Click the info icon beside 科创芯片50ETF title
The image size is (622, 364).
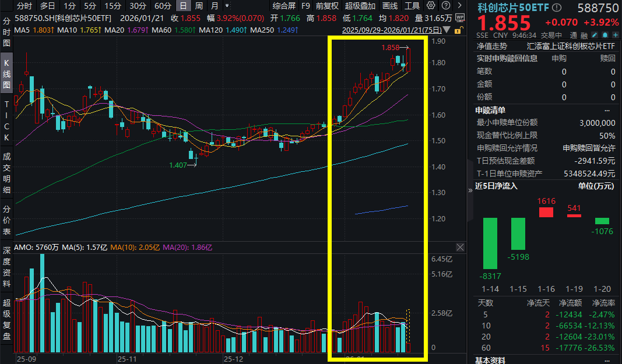tap(557, 8)
